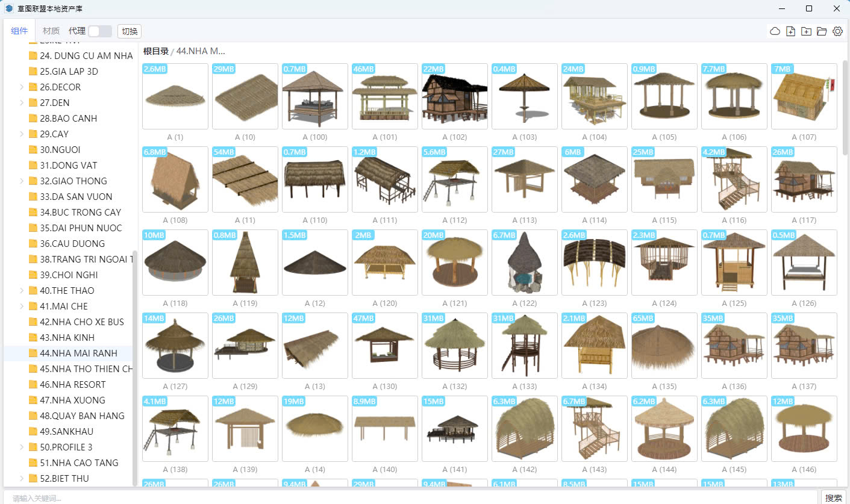This screenshot has height=504, width=850.
Task: Expand the 32.GIAO THONG tree node
Action: tap(22, 181)
